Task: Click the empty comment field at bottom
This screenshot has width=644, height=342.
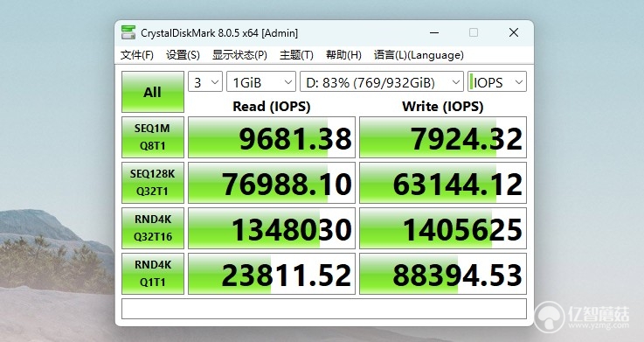Action: [x=324, y=309]
